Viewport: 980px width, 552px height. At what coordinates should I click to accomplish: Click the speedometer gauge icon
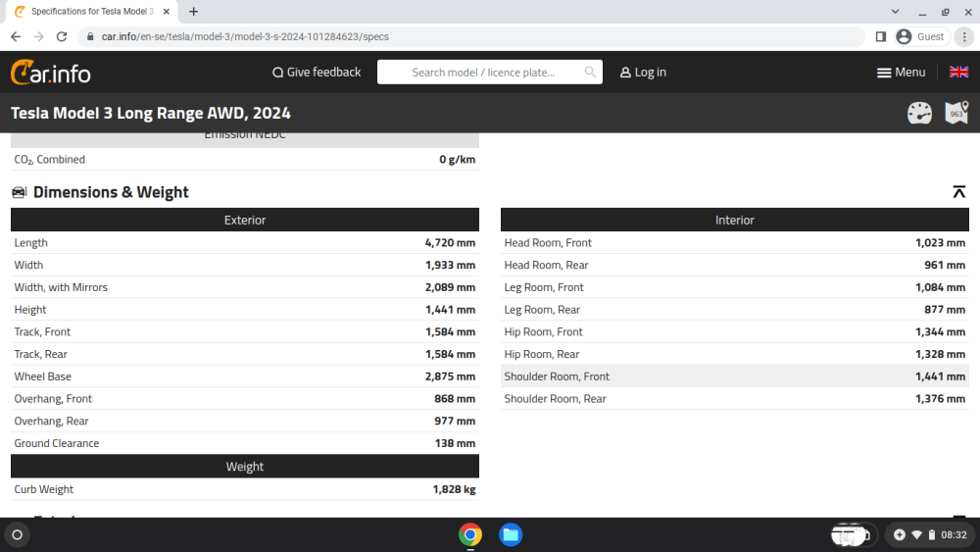pos(919,113)
